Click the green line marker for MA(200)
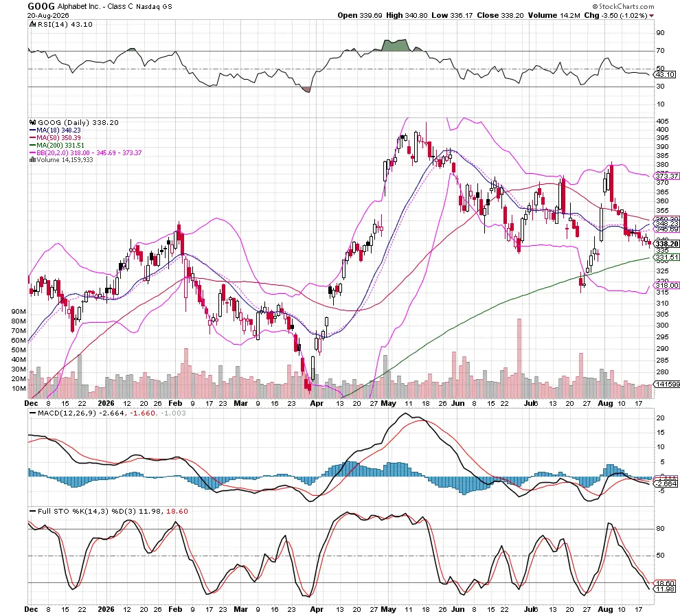The height and width of the screenshot is (616, 680). click(x=32, y=145)
